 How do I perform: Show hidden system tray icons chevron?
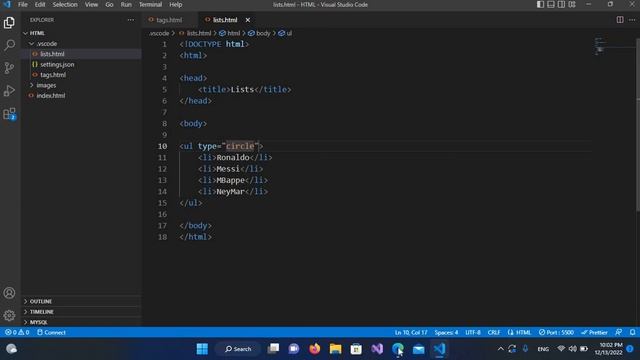tap(500, 349)
